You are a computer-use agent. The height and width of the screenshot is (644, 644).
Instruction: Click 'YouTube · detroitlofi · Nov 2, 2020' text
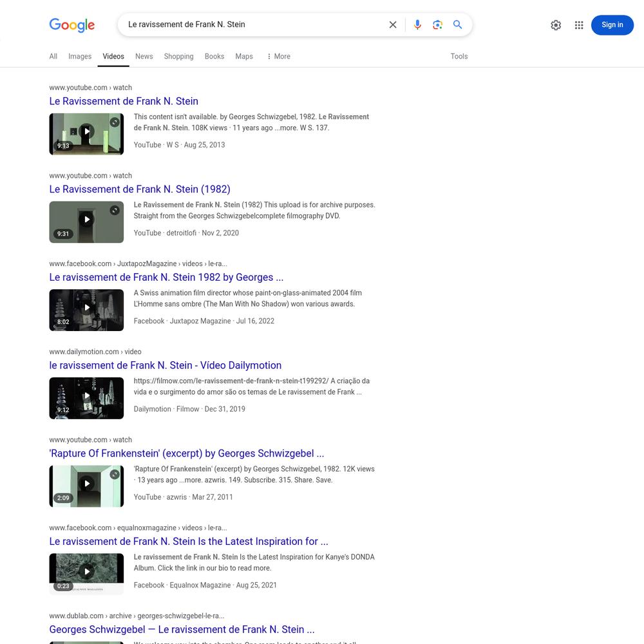tap(186, 233)
